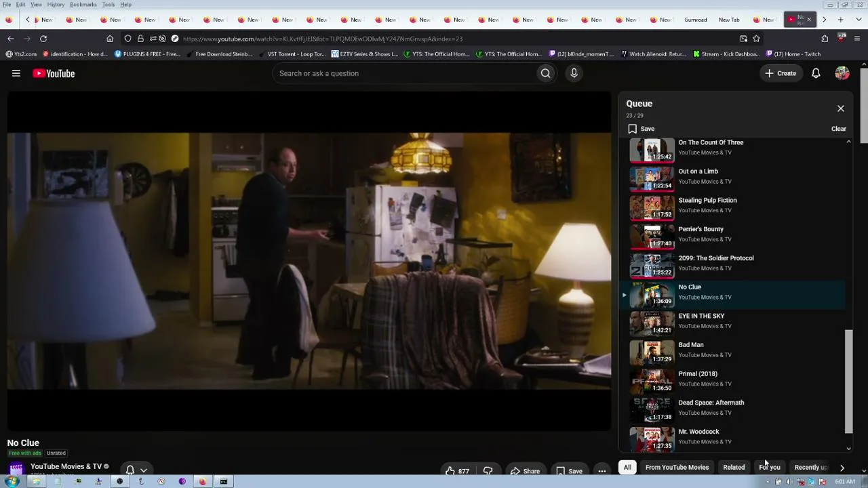Open the account avatar menu
868x488 pixels.
point(842,73)
